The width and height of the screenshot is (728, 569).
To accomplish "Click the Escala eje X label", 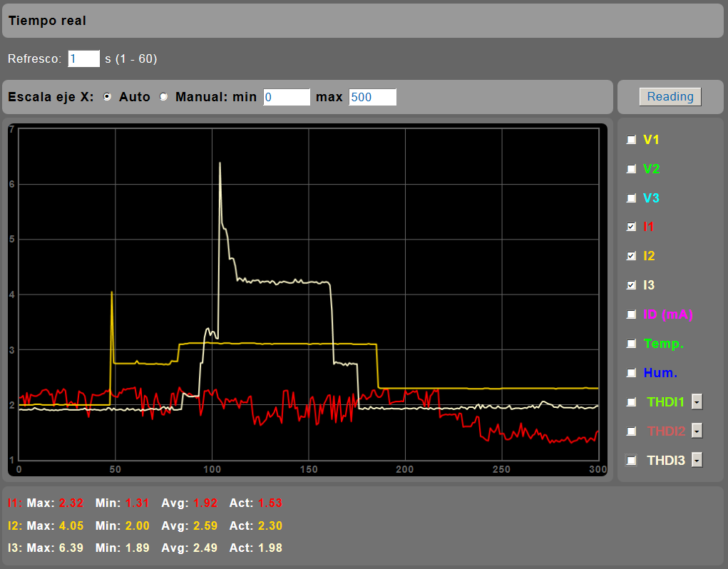I will [51, 97].
